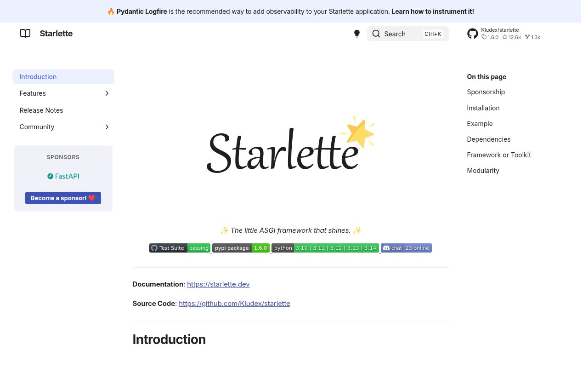Click the book logo icon beside Starlette

(25, 34)
